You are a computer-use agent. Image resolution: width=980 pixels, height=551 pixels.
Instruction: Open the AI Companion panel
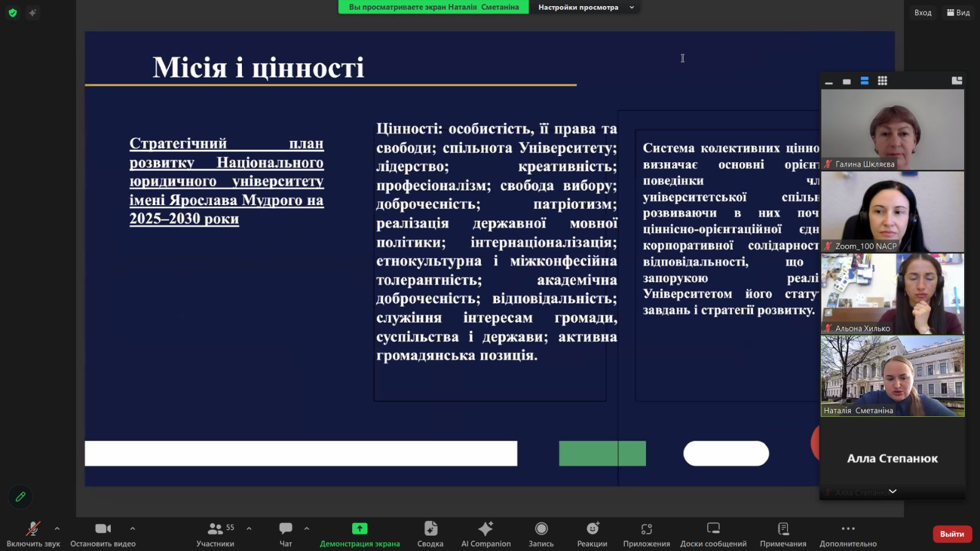[x=486, y=533]
